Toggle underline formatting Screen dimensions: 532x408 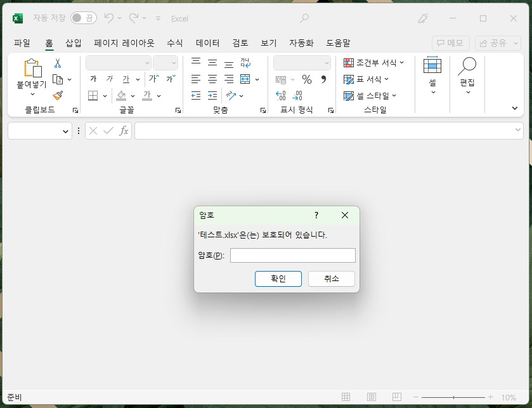click(126, 79)
